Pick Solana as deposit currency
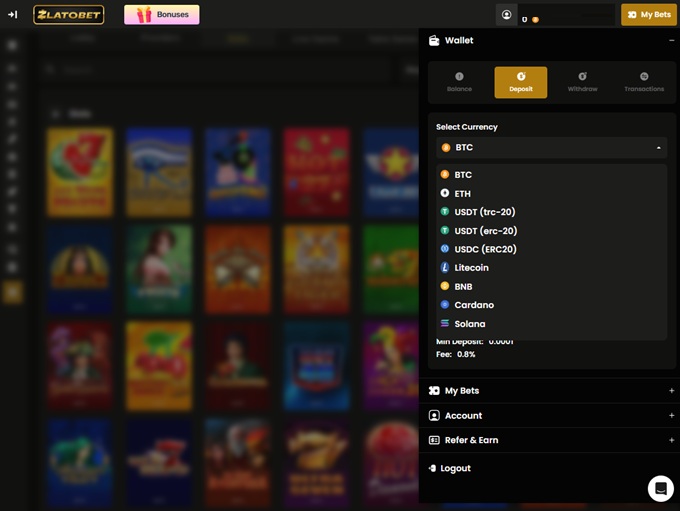Image resolution: width=680 pixels, height=511 pixels. 469,324
